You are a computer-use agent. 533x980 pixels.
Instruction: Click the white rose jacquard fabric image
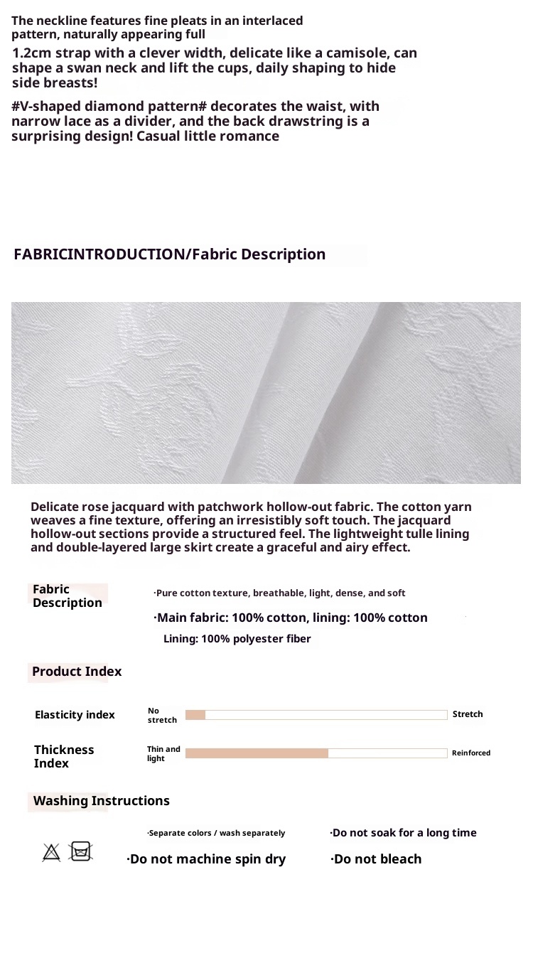click(266, 393)
